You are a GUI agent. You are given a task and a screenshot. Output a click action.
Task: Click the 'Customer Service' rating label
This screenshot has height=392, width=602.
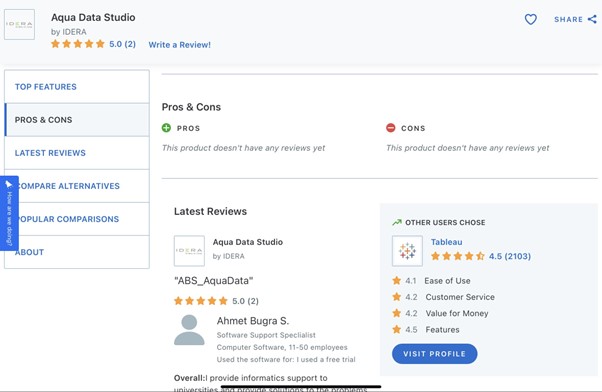coord(460,297)
